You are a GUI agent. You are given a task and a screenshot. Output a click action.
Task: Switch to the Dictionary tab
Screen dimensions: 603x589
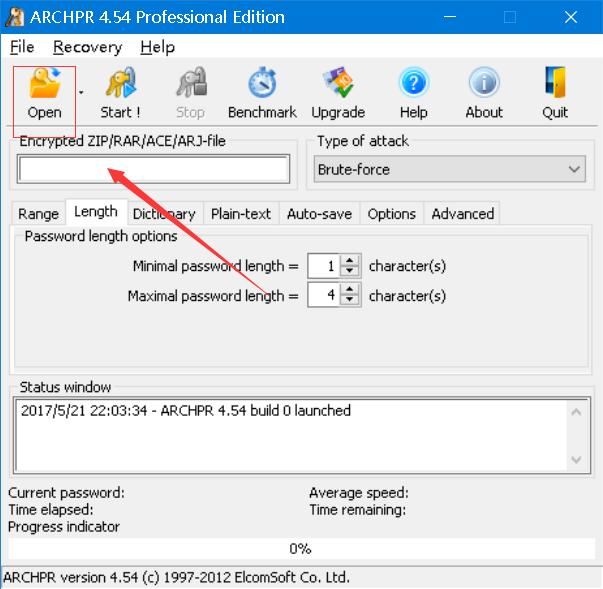[164, 214]
